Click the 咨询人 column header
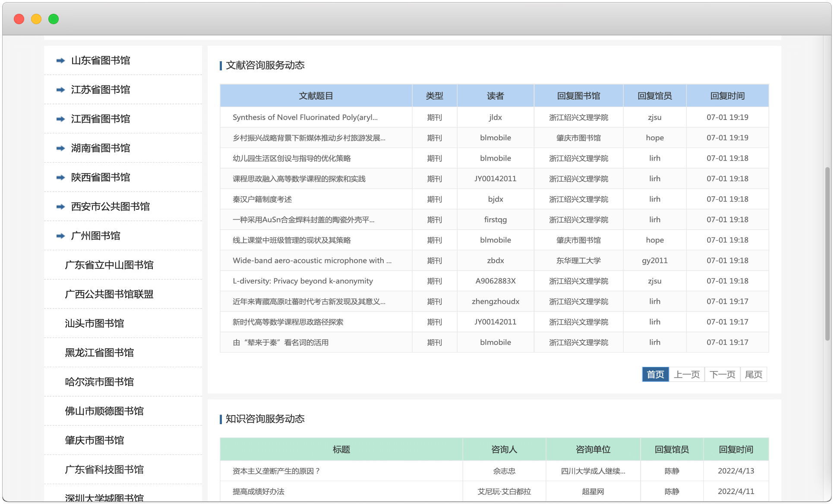 (504, 450)
